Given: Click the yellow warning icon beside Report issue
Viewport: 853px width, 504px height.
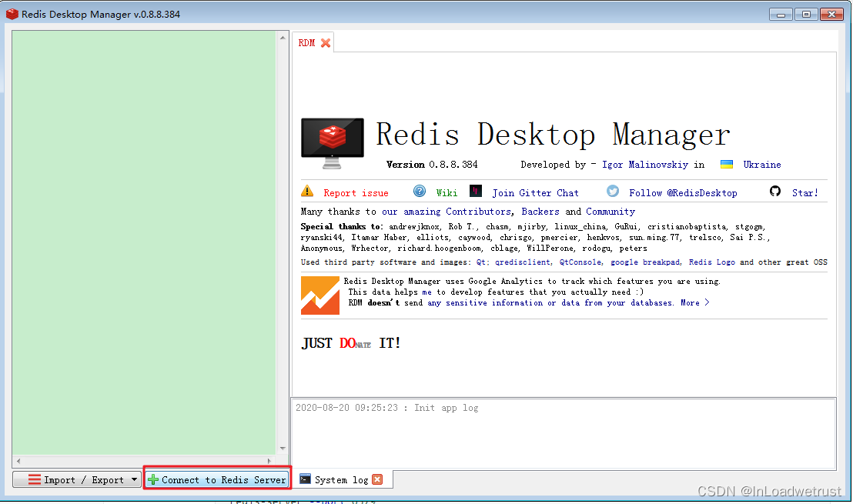Looking at the screenshot, I should (x=307, y=191).
